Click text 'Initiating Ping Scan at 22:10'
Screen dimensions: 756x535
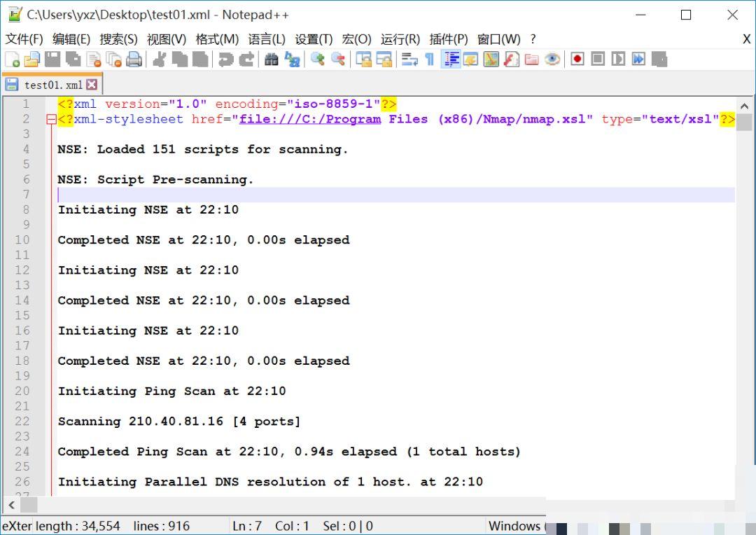(x=171, y=391)
